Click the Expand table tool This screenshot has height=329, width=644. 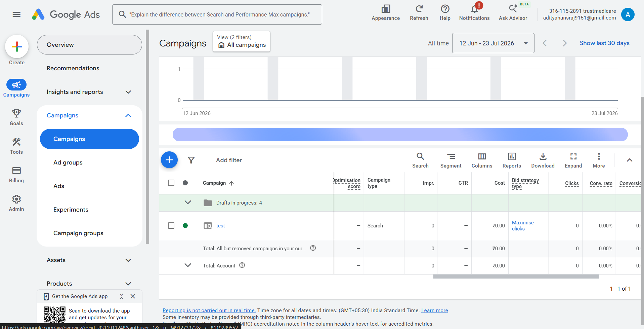[573, 160]
